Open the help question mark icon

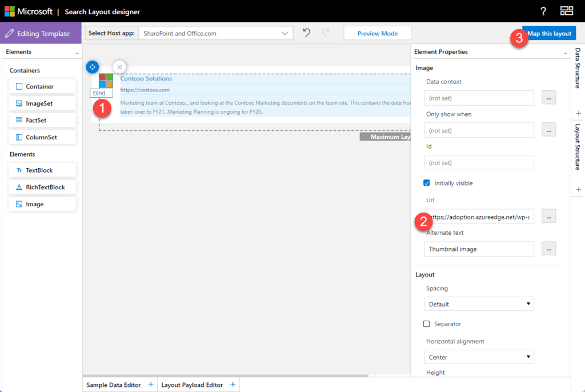(543, 11)
